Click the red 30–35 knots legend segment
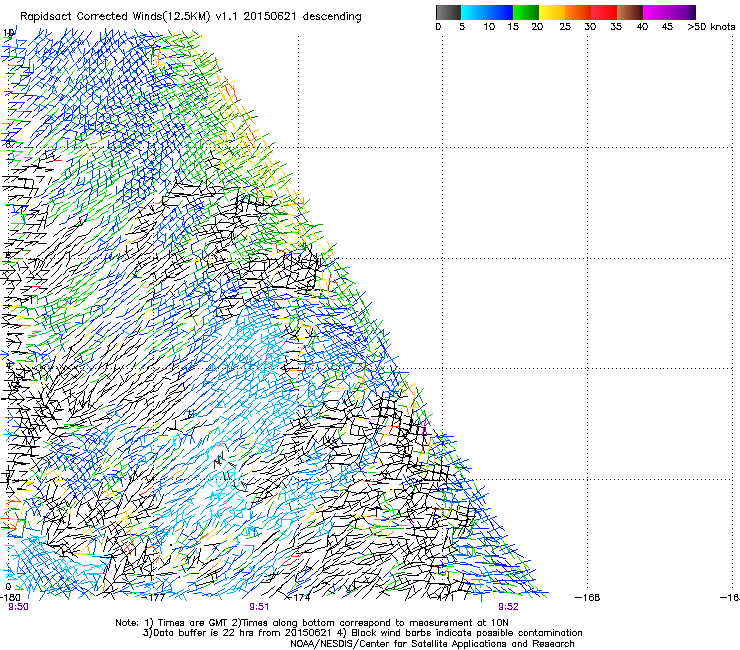The image size is (740, 650). tap(604, 12)
